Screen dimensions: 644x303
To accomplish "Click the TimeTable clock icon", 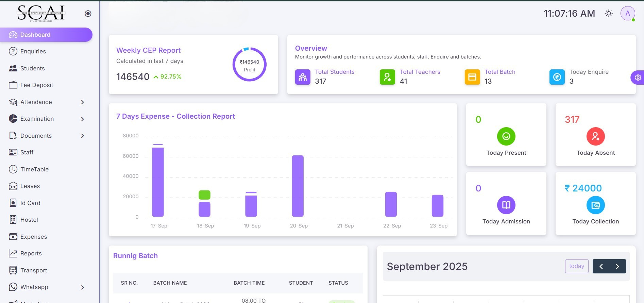I will pyautogui.click(x=13, y=169).
